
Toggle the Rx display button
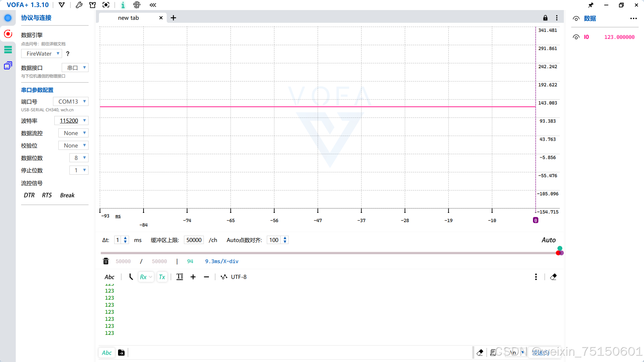[x=144, y=277]
